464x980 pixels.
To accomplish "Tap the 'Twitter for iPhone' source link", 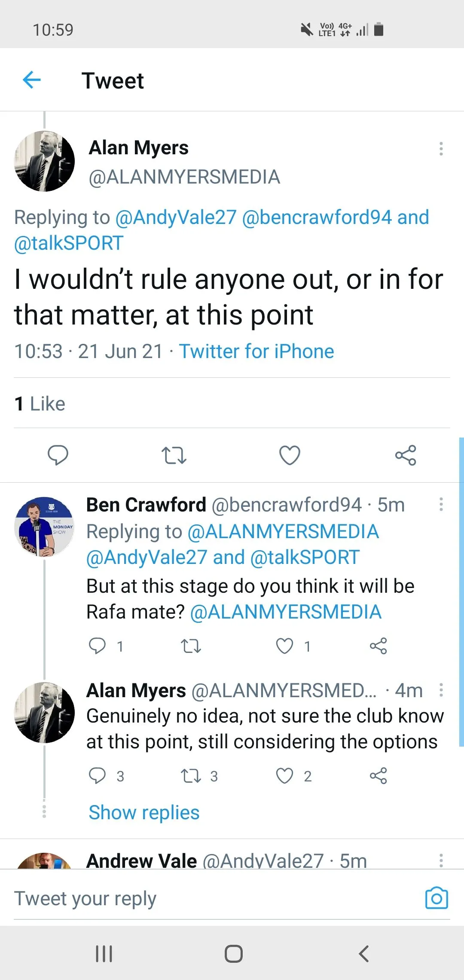I will coord(256,351).
